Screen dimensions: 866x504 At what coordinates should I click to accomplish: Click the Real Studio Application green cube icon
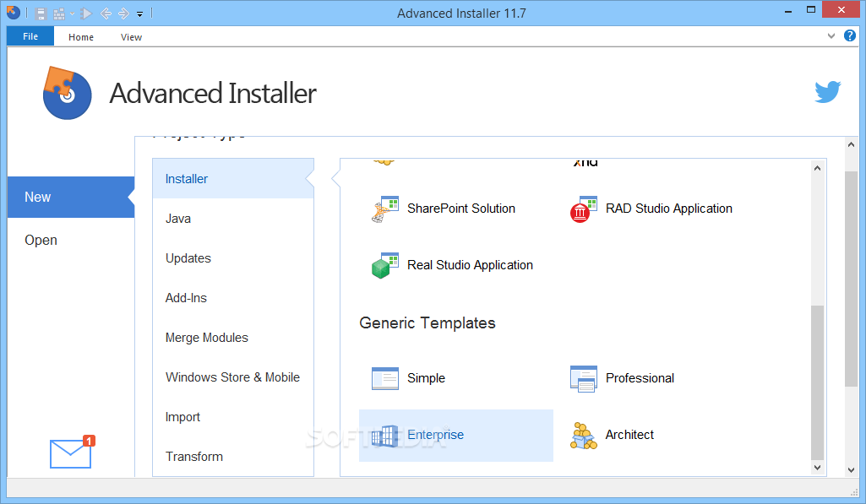(385, 266)
